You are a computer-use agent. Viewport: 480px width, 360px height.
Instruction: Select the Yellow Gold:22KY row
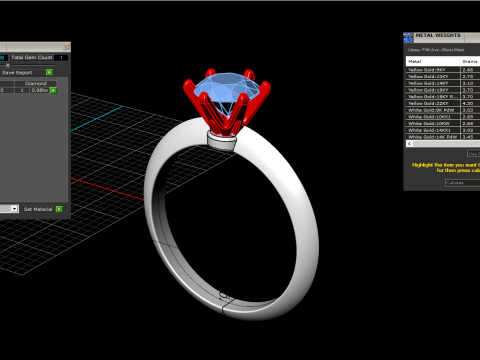[x=443, y=103]
